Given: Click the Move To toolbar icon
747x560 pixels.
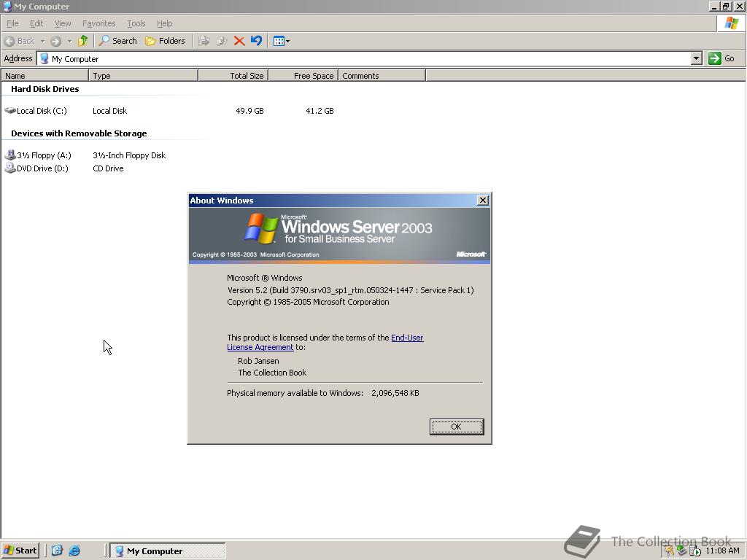Looking at the screenshot, I should coord(204,41).
